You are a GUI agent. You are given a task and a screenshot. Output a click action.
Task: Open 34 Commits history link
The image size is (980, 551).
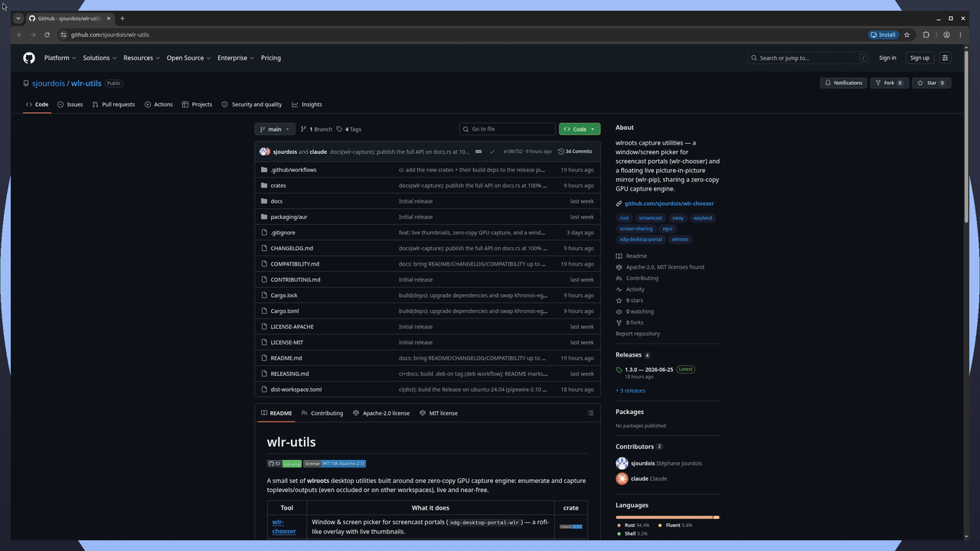[x=575, y=152]
